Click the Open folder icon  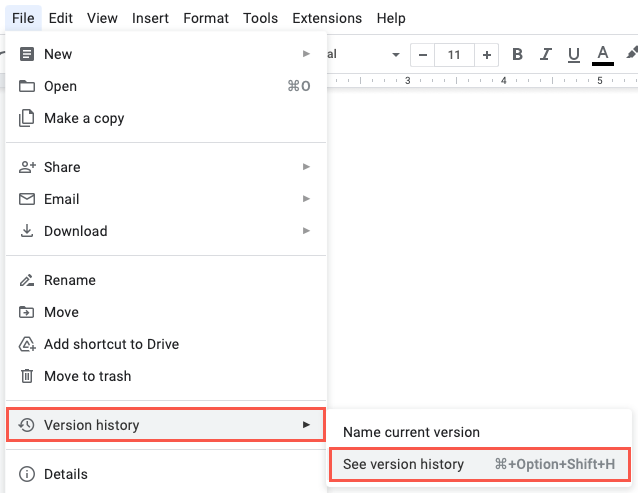click(x=27, y=86)
